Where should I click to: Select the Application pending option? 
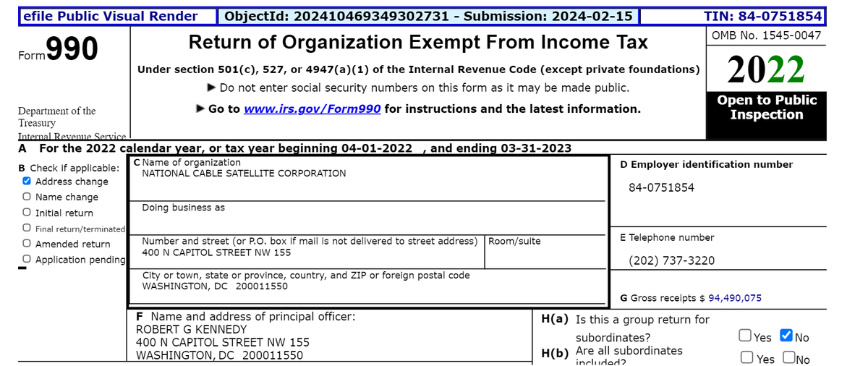(x=27, y=260)
